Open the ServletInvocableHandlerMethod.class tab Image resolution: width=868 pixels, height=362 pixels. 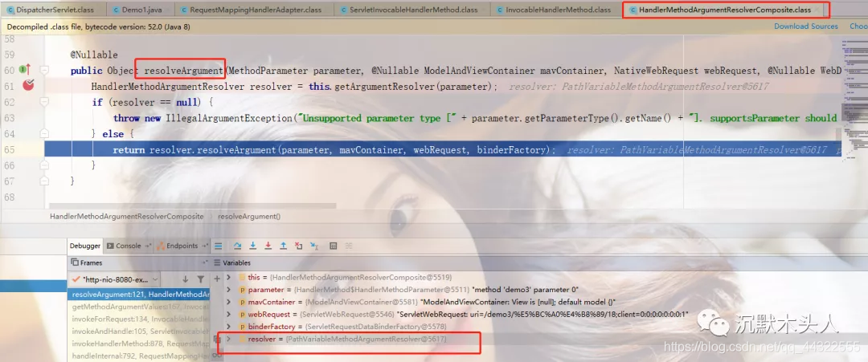[413, 10]
